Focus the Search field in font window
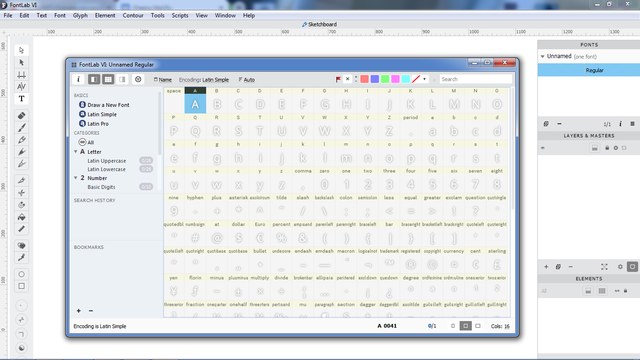This screenshot has width=640, height=360. [x=475, y=79]
